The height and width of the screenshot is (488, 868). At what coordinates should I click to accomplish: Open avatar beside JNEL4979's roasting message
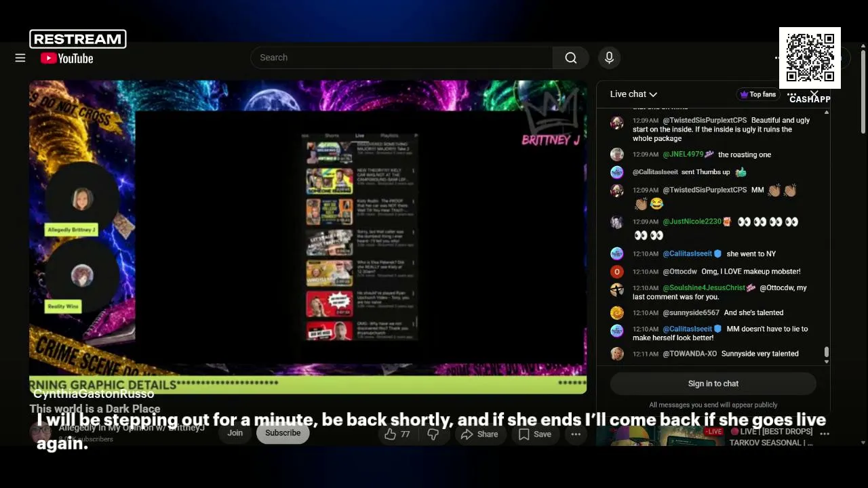pyautogui.click(x=616, y=155)
